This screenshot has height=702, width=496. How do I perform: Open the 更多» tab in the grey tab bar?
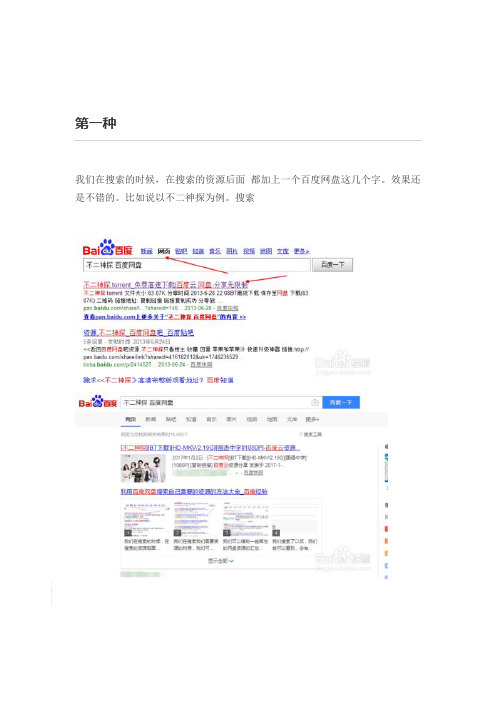(312, 419)
